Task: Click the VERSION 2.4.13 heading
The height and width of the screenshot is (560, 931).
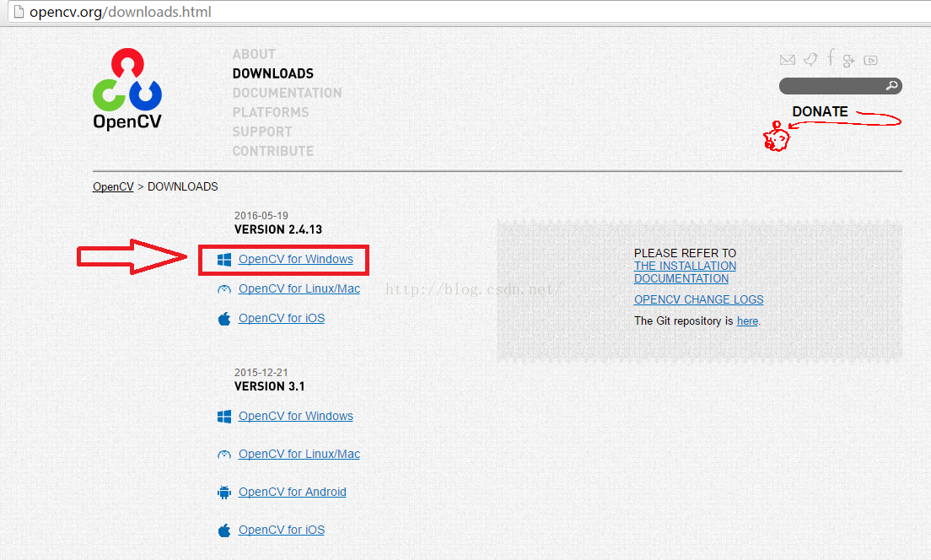Action: click(278, 230)
